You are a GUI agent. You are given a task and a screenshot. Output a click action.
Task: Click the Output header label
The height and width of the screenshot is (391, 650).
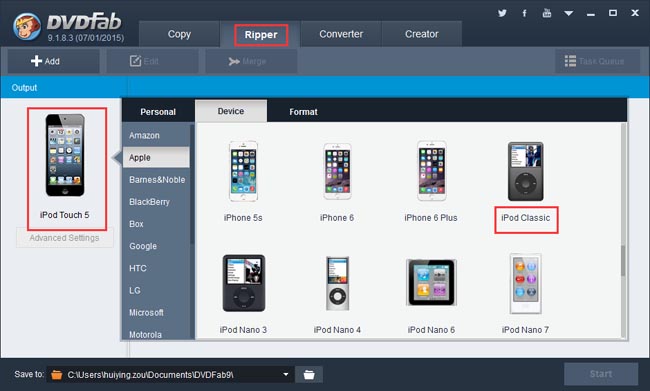point(24,87)
